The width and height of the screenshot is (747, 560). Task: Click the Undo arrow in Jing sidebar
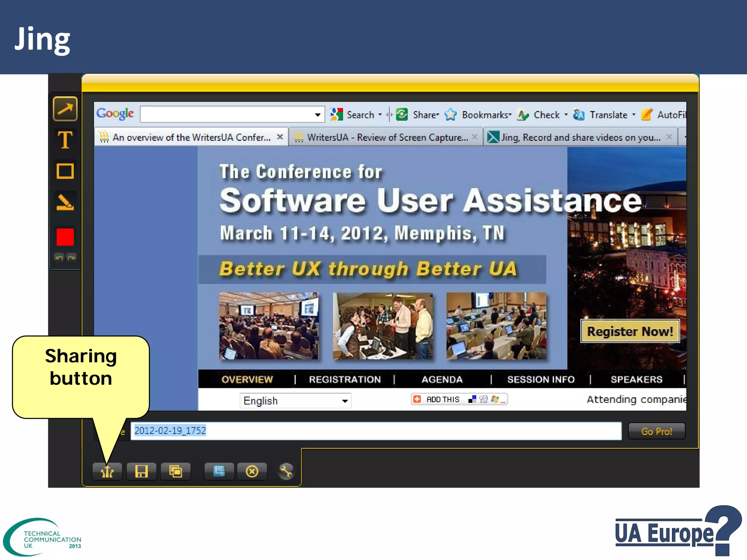pos(59,258)
